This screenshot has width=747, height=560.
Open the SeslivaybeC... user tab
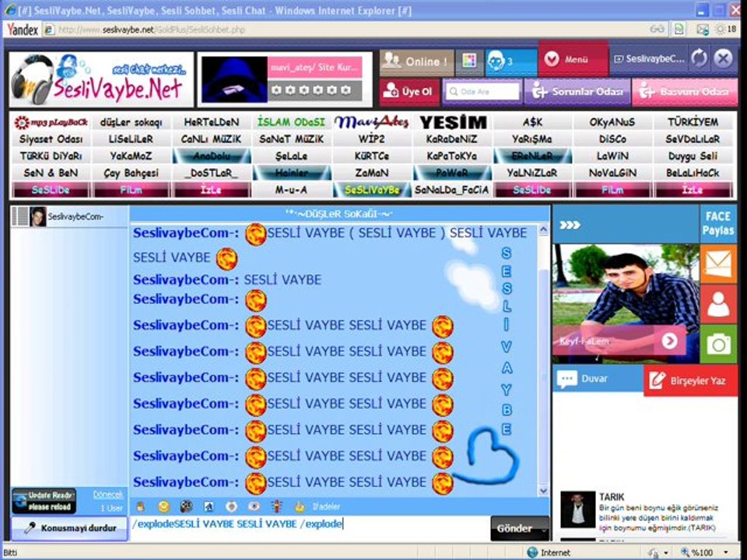(x=648, y=59)
